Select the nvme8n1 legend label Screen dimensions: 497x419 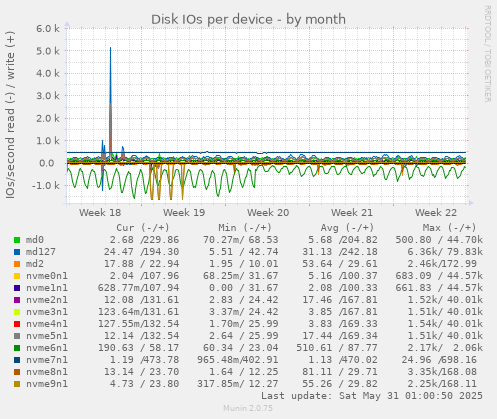click(x=47, y=372)
